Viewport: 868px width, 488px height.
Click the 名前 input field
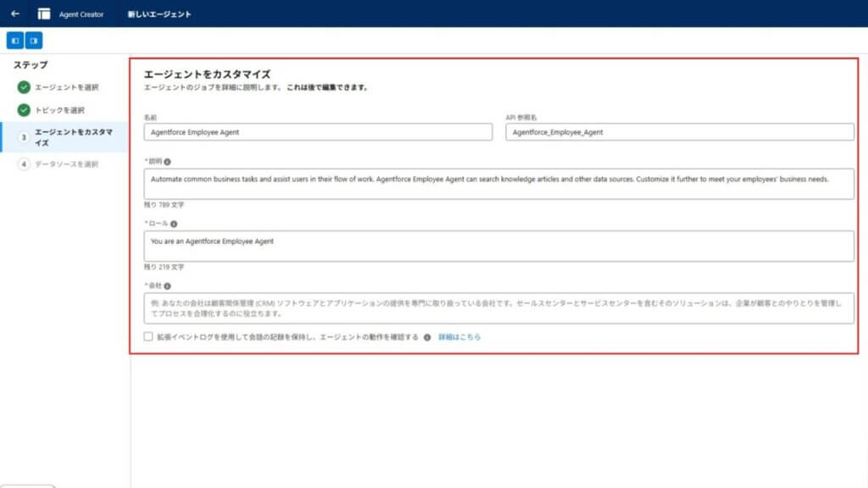point(318,132)
